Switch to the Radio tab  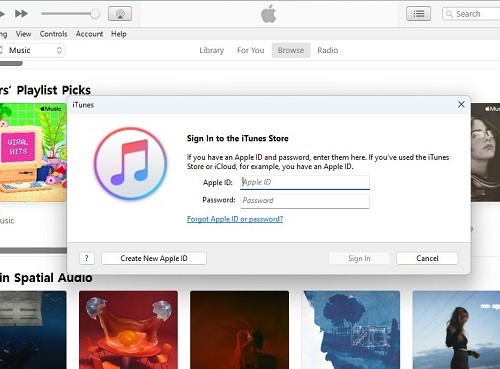328,50
